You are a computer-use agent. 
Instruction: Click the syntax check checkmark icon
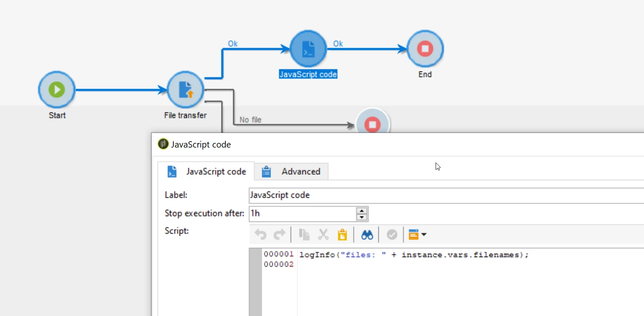392,234
